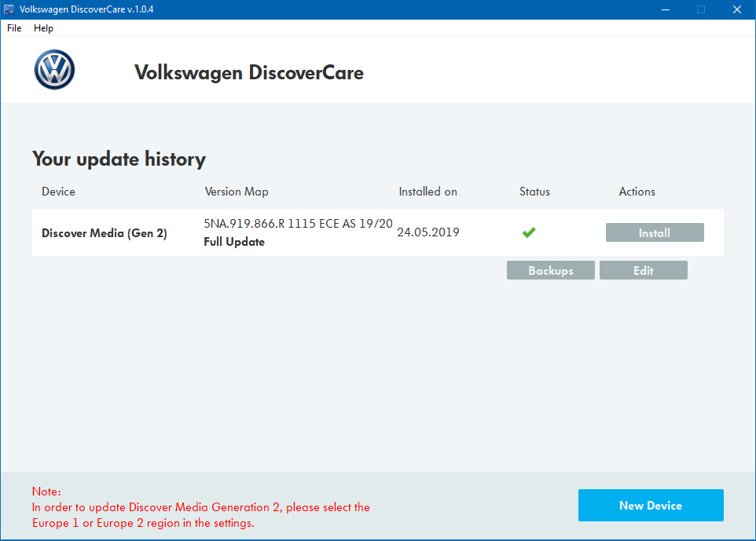Click the Volkswagen logo

[54, 70]
